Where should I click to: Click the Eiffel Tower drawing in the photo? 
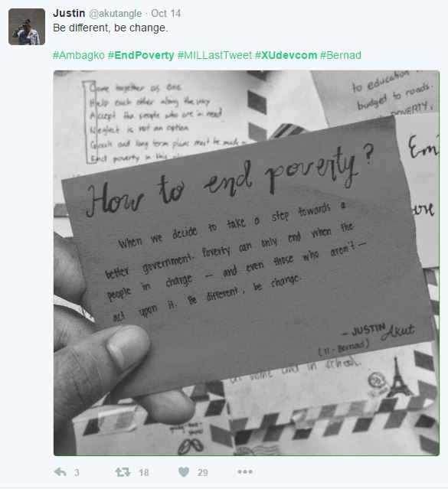click(399, 377)
